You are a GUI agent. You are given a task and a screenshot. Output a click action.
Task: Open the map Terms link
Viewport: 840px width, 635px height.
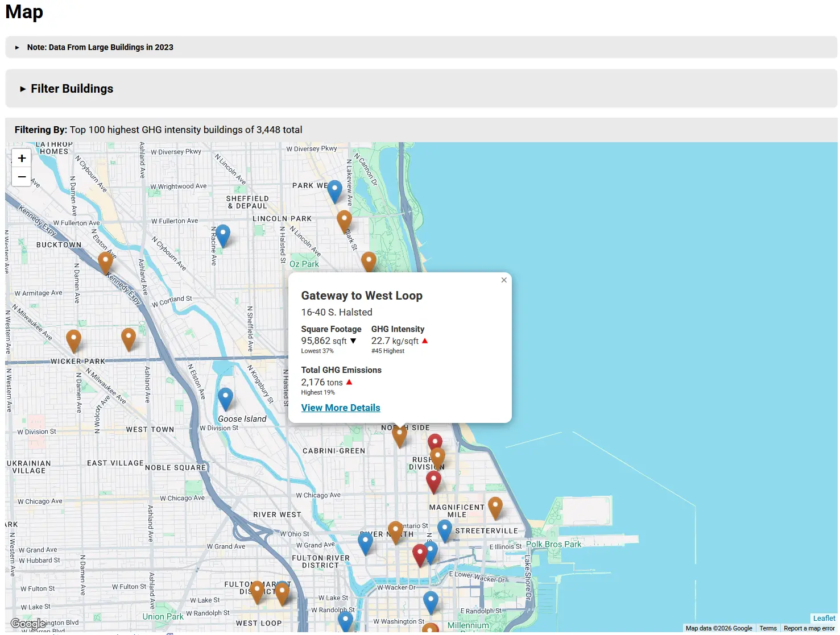coord(768,628)
